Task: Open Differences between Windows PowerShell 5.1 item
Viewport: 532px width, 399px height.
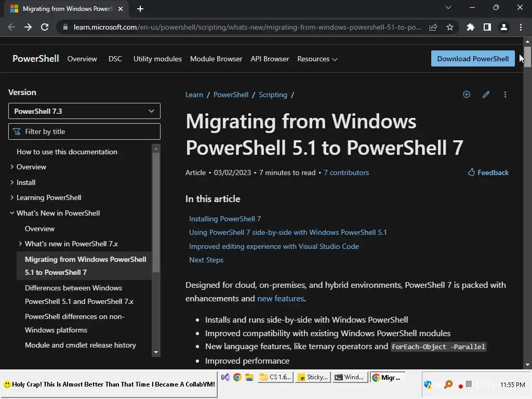Action: click(x=79, y=295)
